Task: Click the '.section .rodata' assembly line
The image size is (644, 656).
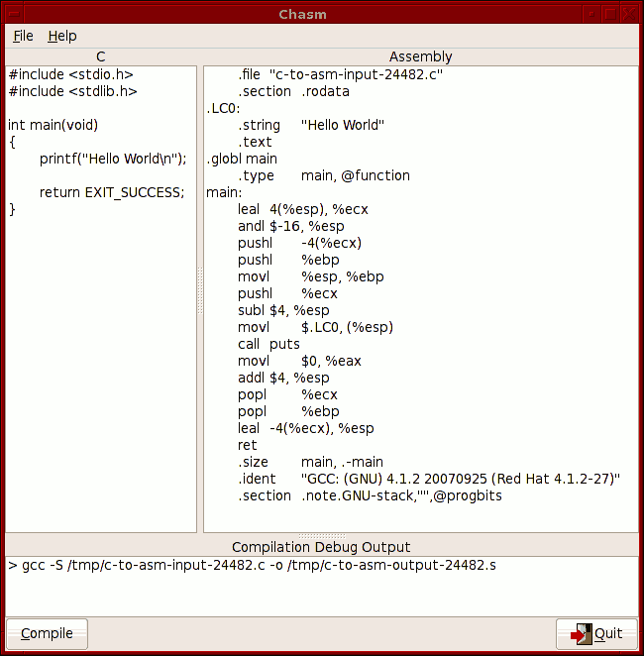Action: (293, 91)
